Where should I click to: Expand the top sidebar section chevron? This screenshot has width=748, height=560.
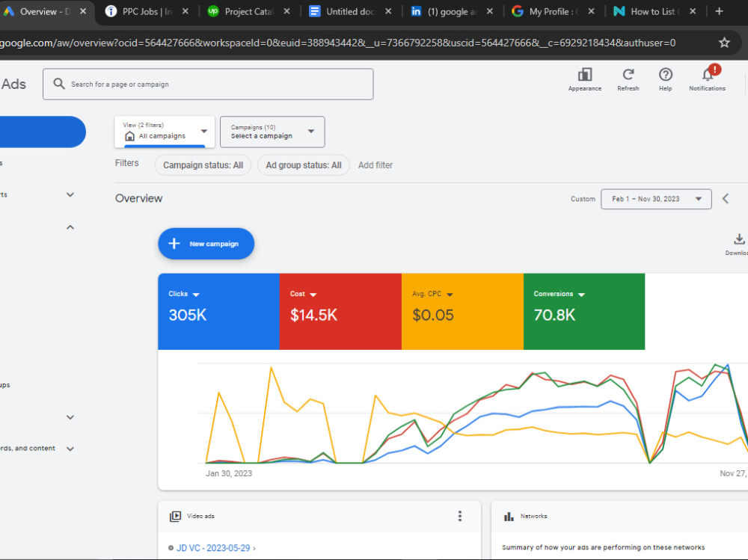70,194
